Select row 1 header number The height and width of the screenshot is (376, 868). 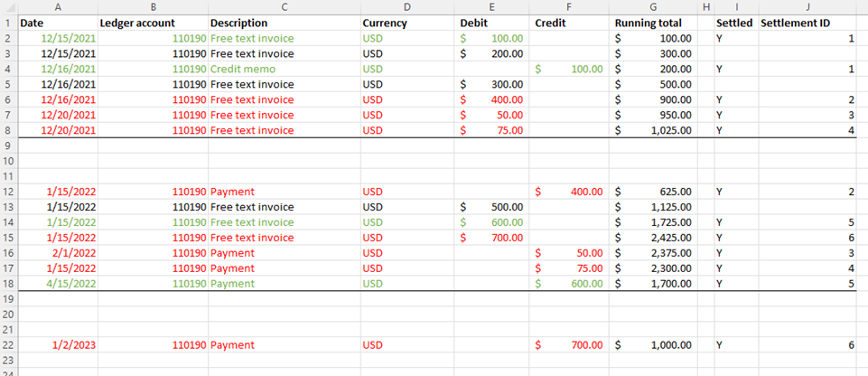click(8, 23)
